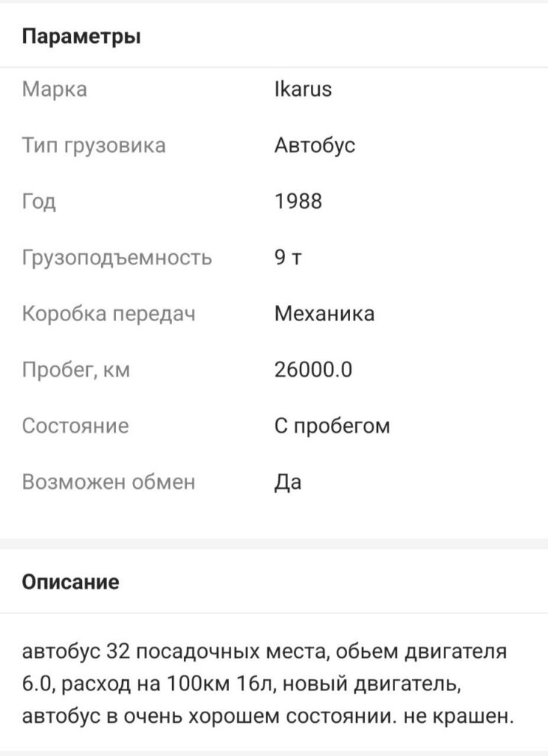
Task: Click the Параметры section heading
Action: click(x=81, y=35)
